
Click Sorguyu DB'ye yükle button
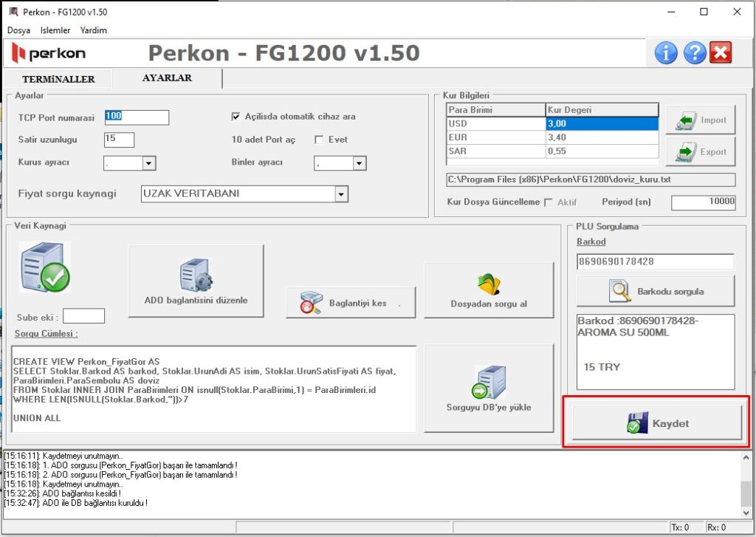(x=489, y=388)
